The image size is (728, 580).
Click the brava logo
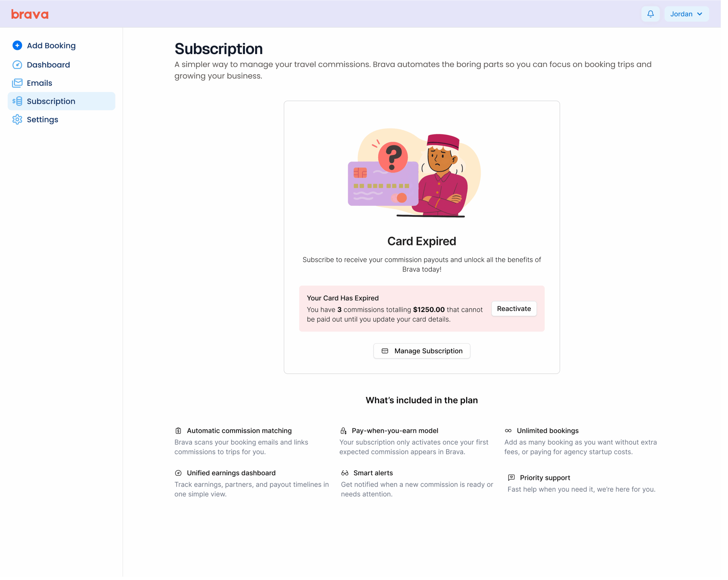[x=30, y=14]
